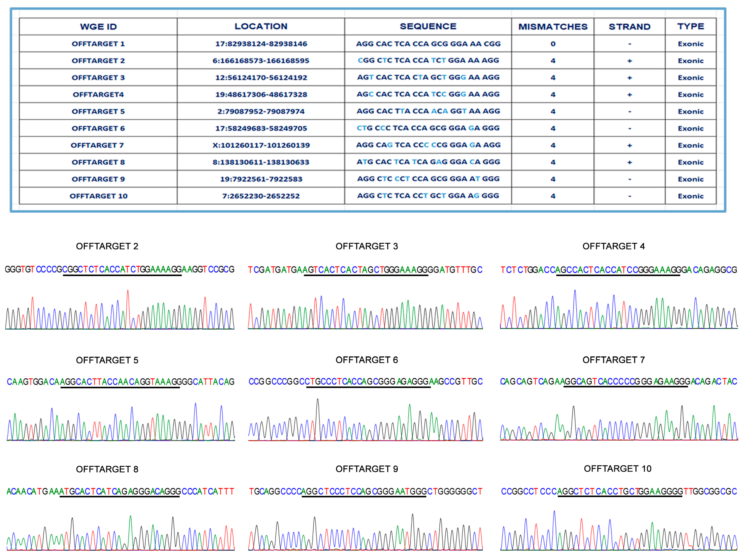The image size is (747, 560).
Task: Select location X:101260117-101260139 cell
Action: pos(261,145)
